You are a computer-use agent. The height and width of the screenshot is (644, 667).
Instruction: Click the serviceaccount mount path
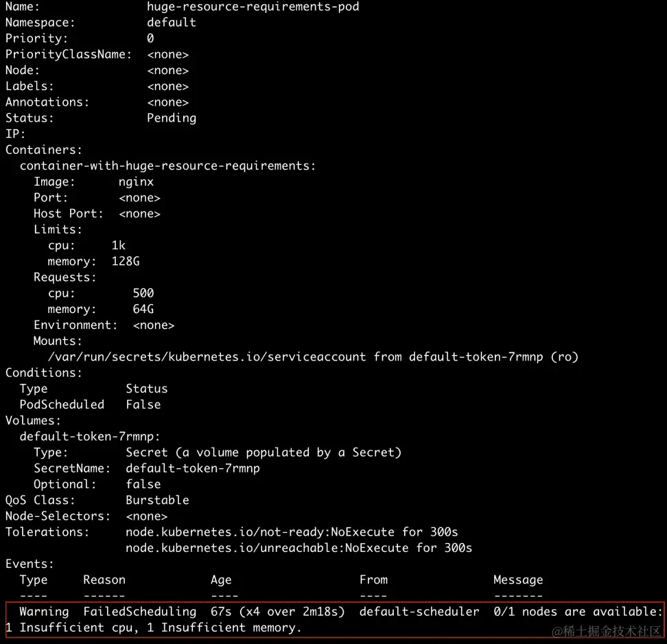coord(207,357)
